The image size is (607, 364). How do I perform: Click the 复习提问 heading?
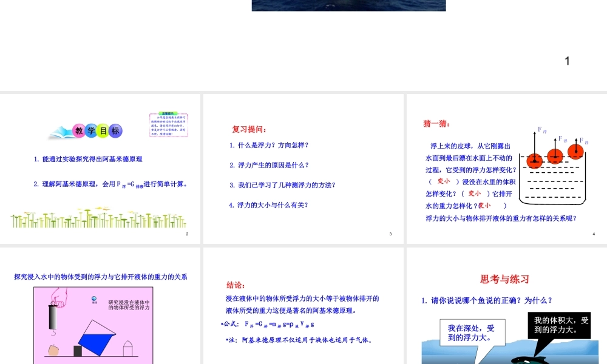tap(249, 129)
